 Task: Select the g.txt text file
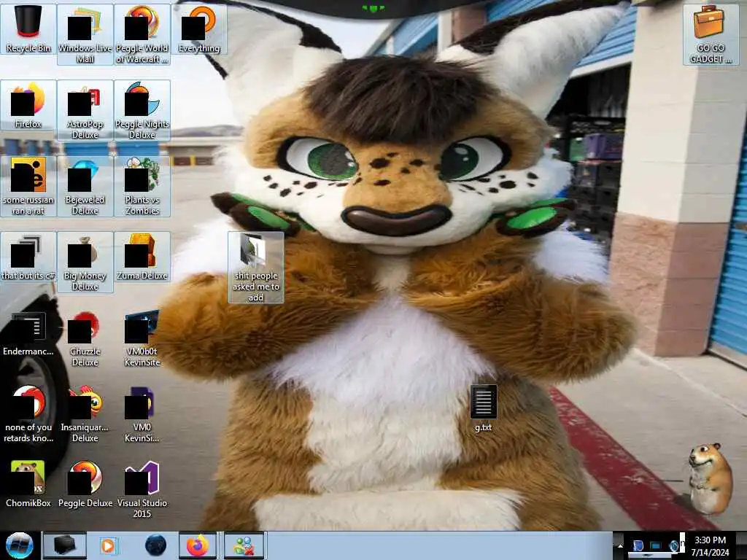(483, 408)
